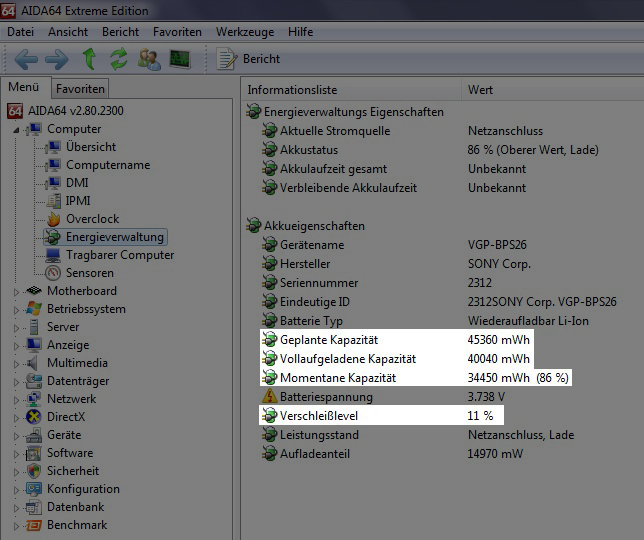The image size is (644, 540).
Task: Select DMI in the tree
Action: tap(77, 183)
